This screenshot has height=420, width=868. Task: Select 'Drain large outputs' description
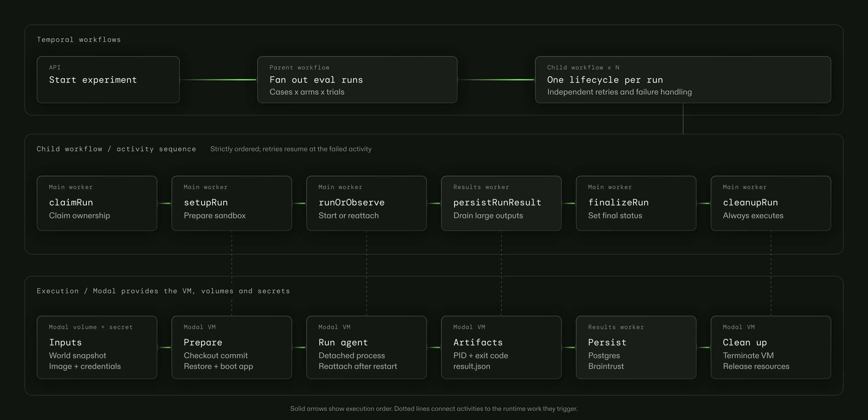coord(488,215)
